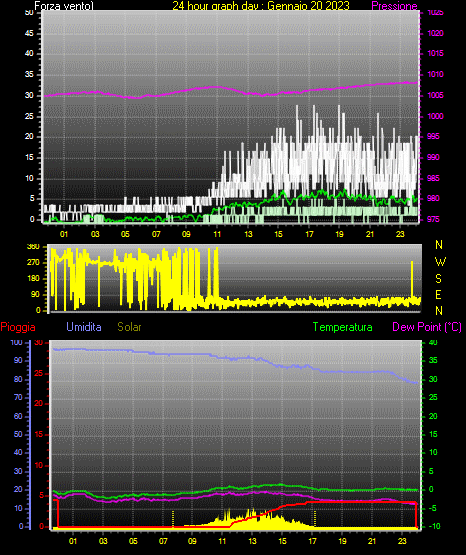This screenshot has width=466, height=555.
Task: Click the Forza vento title label
Action: coord(64,6)
